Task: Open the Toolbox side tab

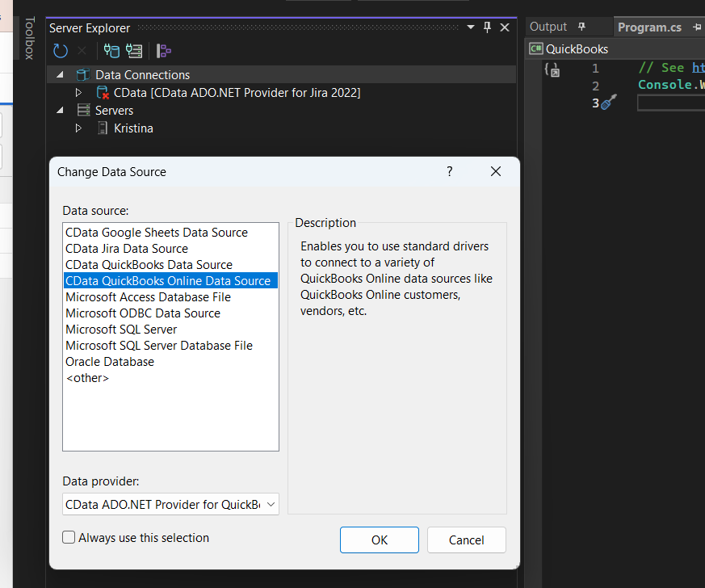Action: tap(29, 38)
